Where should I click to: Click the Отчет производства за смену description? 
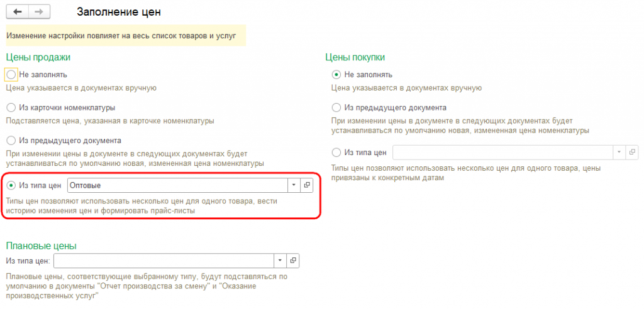click(x=147, y=286)
